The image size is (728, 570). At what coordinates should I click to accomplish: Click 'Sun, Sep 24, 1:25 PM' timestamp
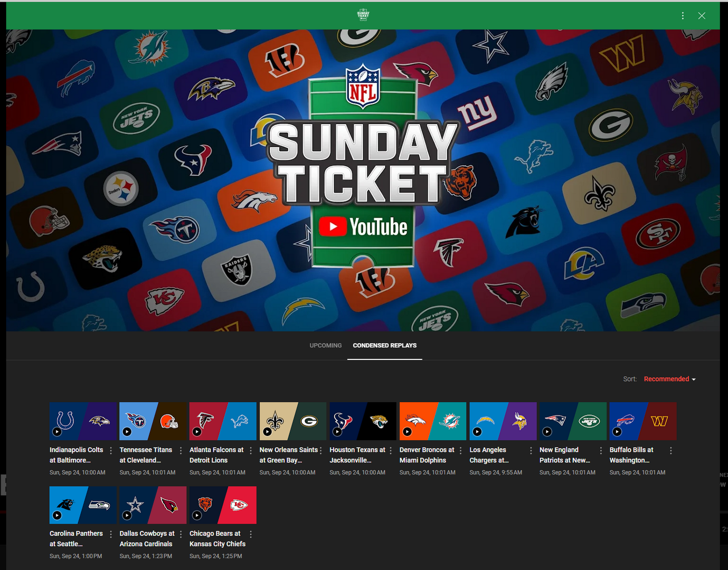coord(216,556)
